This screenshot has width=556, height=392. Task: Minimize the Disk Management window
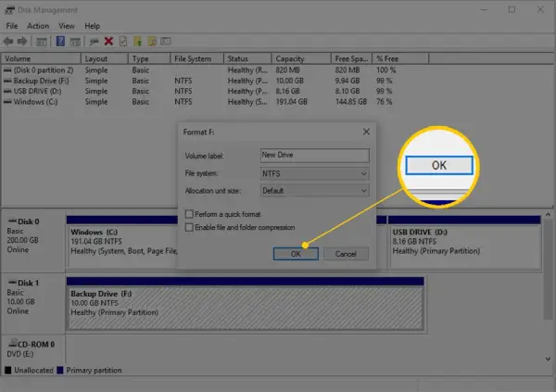coord(484,9)
